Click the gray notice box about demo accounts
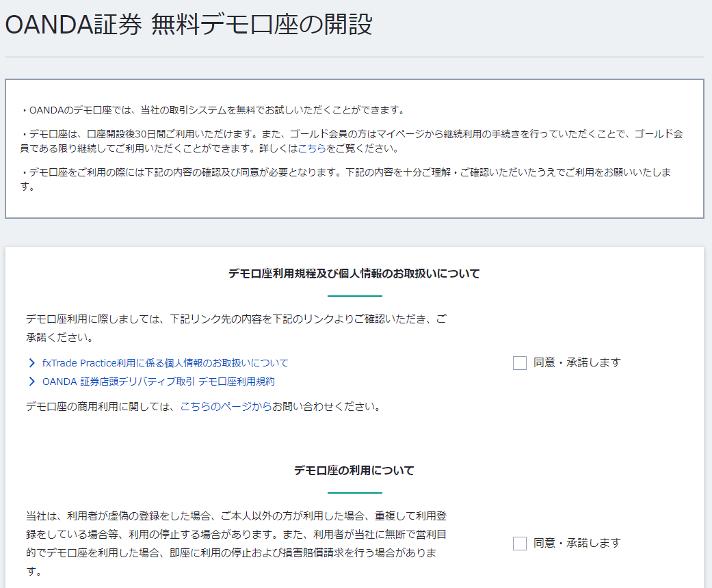The width and height of the screenshot is (712, 588). coord(355,148)
